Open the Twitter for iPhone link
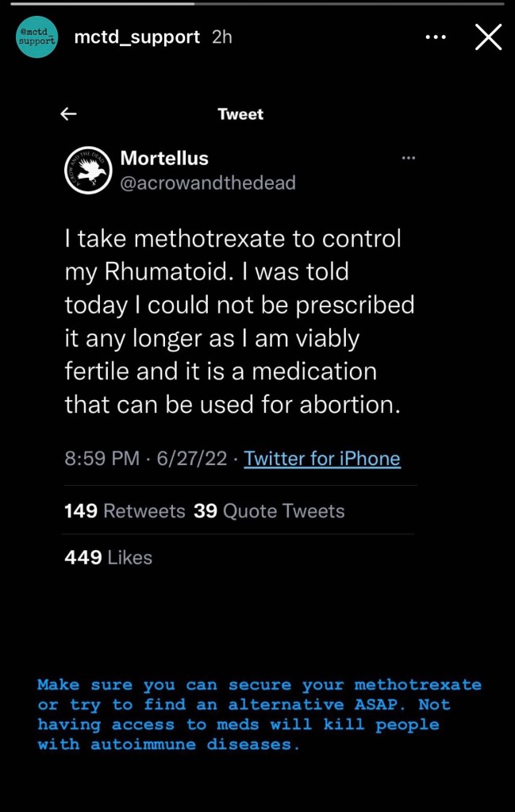Viewport: 515px width, 812px height. 322,459
